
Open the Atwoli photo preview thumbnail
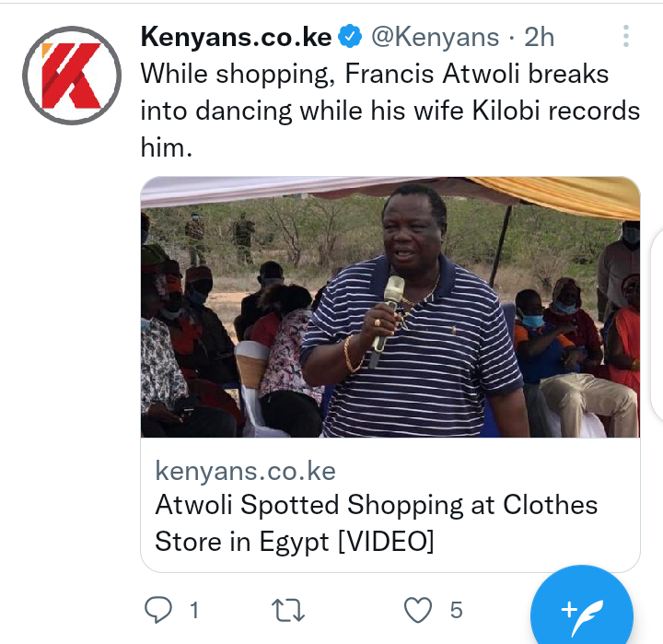point(390,307)
